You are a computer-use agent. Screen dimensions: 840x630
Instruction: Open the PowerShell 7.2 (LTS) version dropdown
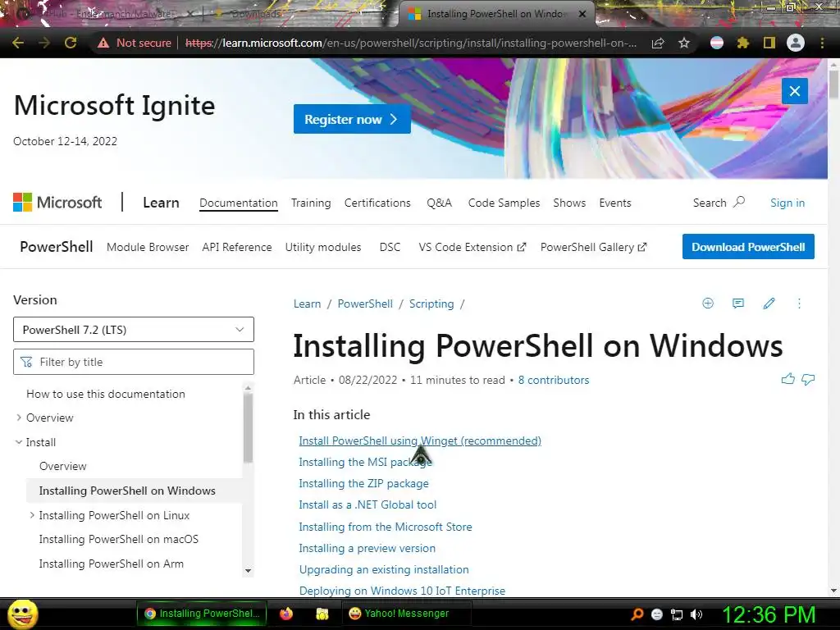pos(134,330)
